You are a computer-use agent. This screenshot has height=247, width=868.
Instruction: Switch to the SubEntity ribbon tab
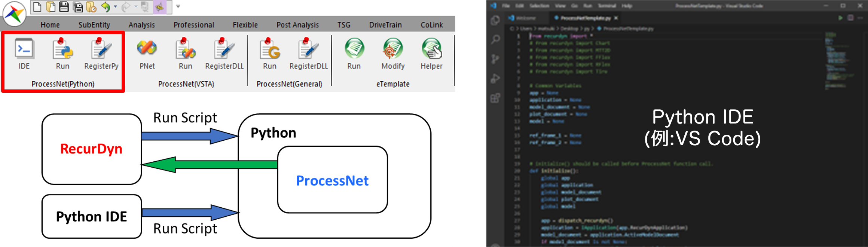(x=94, y=25)
